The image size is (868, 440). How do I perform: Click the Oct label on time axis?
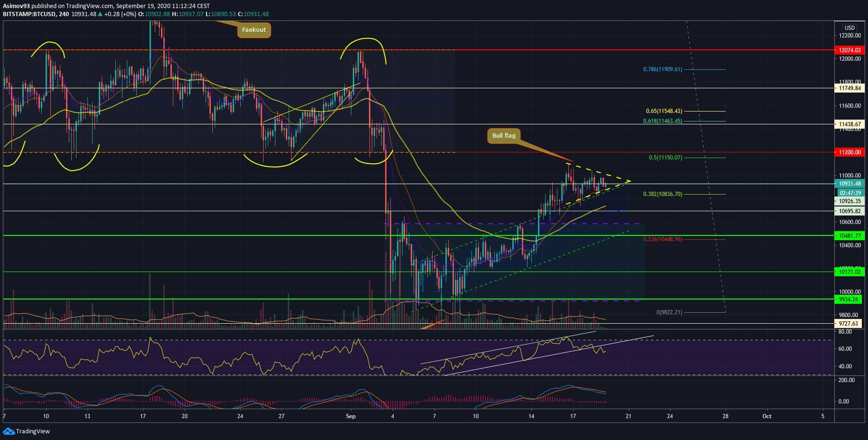[x=766, y=416]
